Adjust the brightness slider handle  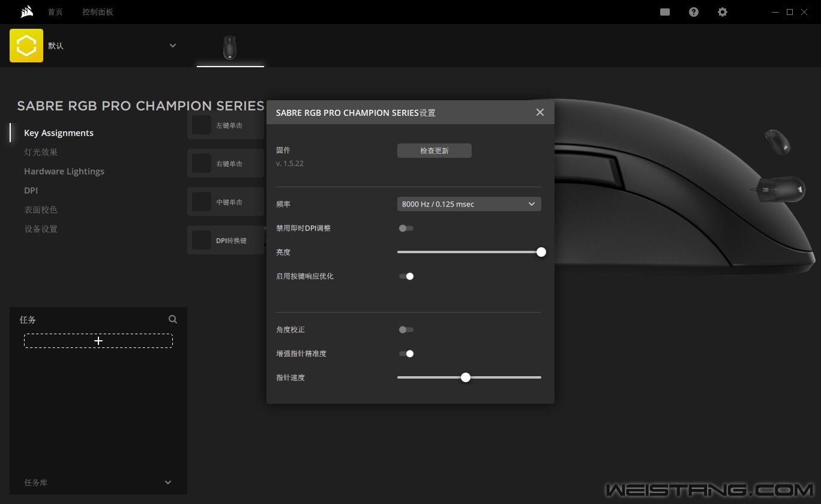pos(541,252)
